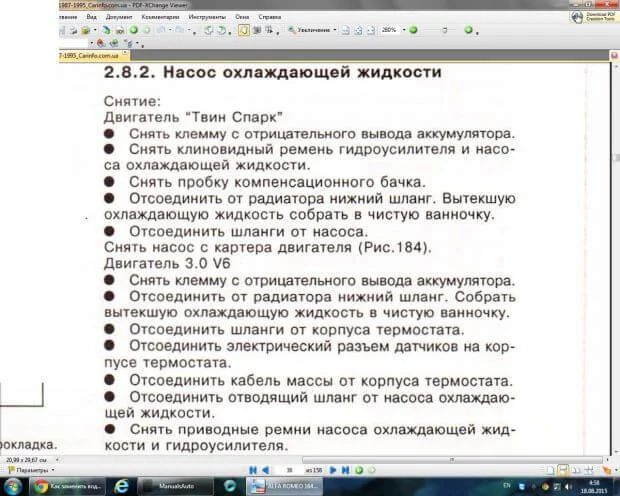Switch to ManualsAuto taskbar window
Image resolution: width=620 pixels, height=496 pixels.
tap(176, 486)
